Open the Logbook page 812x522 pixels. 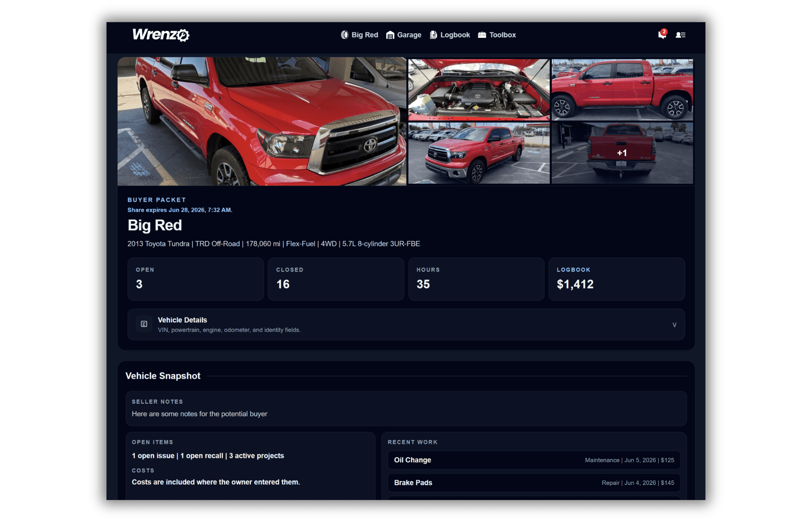coord(450,35)
